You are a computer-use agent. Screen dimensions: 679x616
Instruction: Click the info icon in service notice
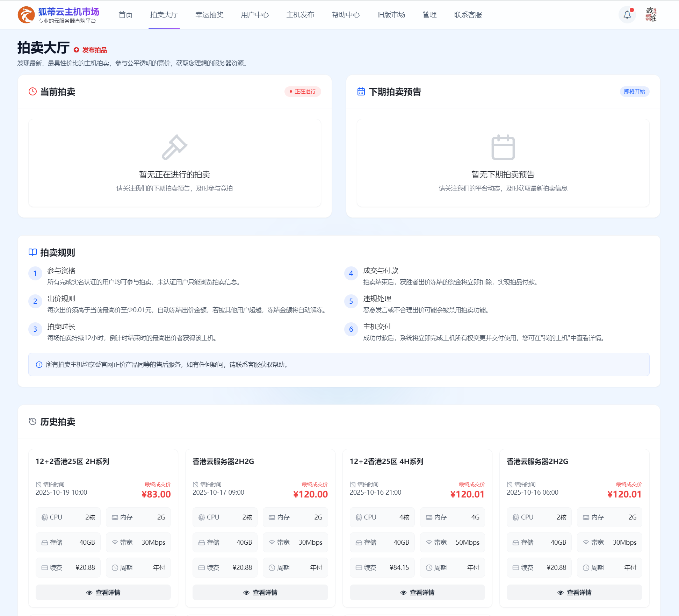(x=39, y=365)
